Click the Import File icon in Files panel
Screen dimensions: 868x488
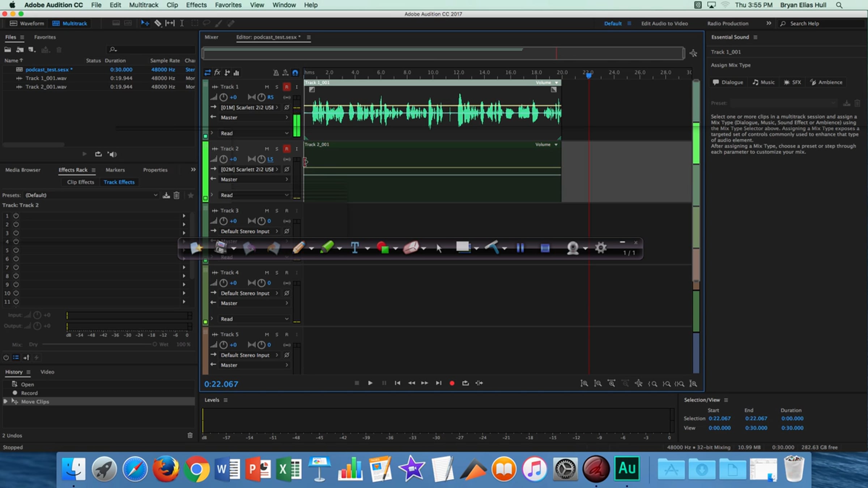(20, 50)
